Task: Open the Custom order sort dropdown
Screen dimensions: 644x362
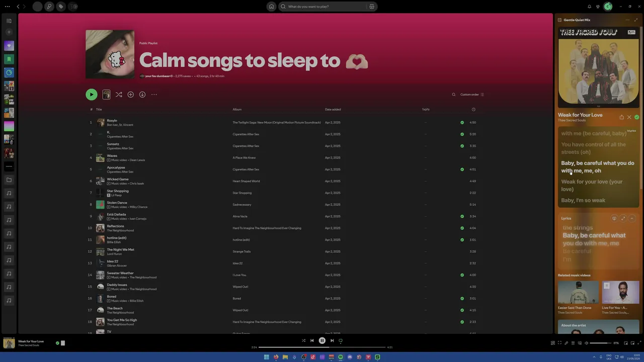Action: click(x=472, y=95)
